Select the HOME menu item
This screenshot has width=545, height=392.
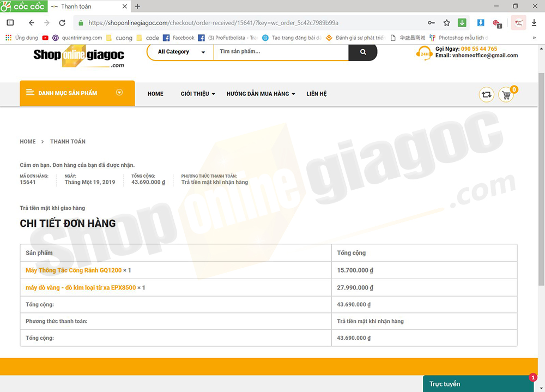point(155,94)
